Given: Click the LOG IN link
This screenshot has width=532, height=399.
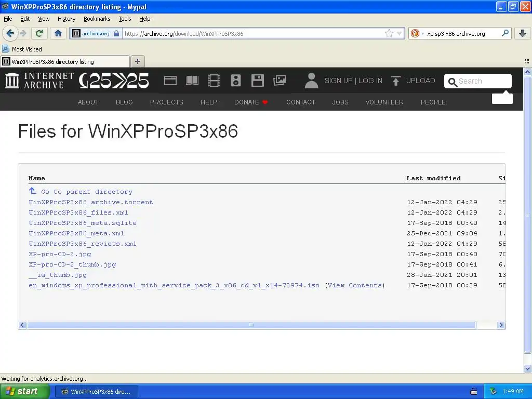Looking at the screenshot, I should [x=370, y=81].
